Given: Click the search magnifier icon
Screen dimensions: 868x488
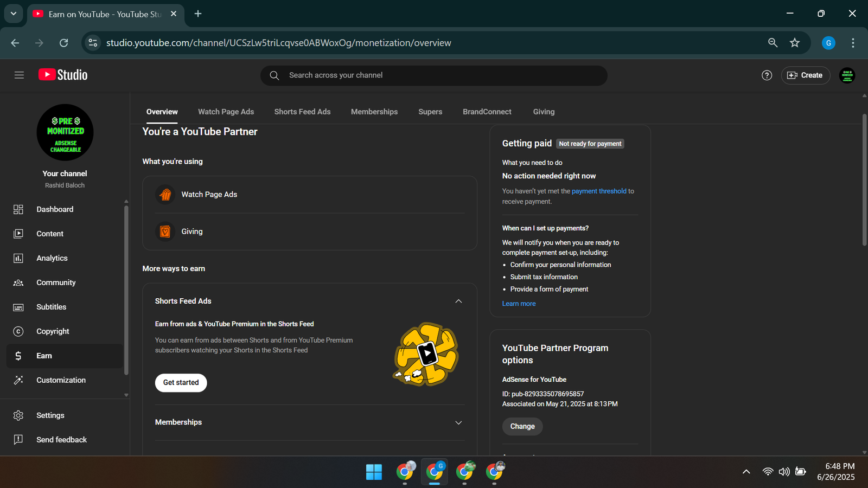Looking at the screenshot, I should point(275,75).
